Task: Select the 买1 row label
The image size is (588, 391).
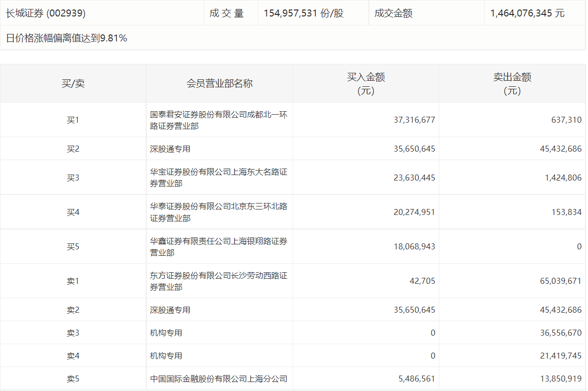Action: [73, 120]
